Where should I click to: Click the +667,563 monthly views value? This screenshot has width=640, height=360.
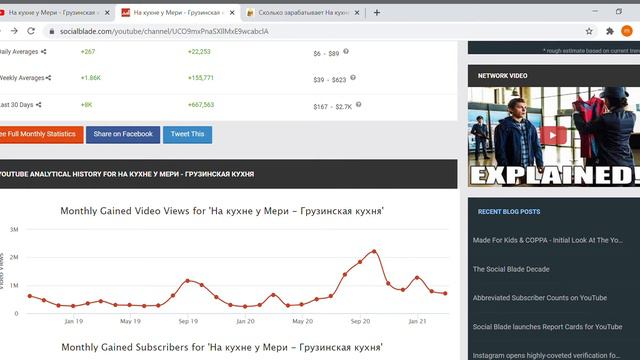coord(201,105)
